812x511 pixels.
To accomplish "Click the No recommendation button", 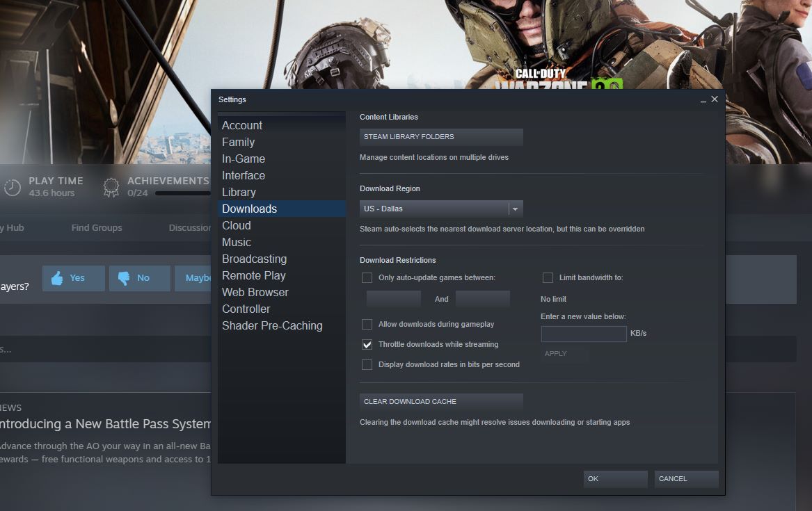I will click(140, 278).
